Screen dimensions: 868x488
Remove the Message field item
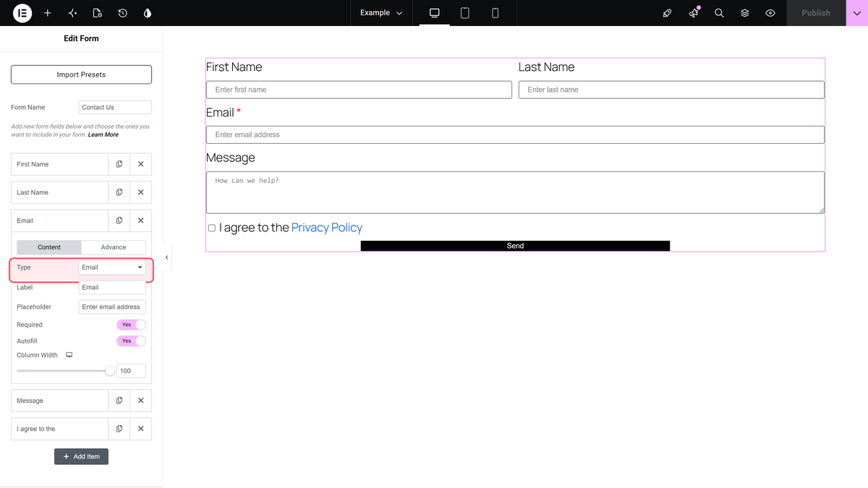[141, 401]
